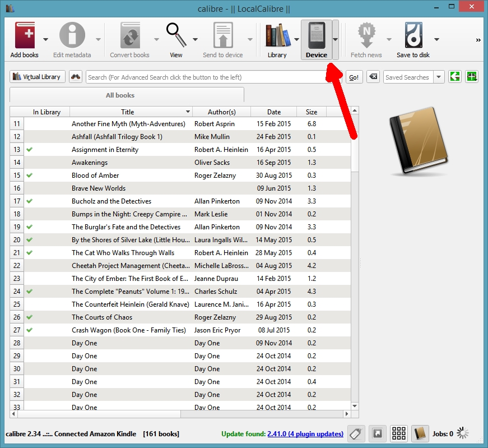Toggle the Cover Browser icon in status bar
This screenshot has width=488, height=448.
tap(377, 433)
